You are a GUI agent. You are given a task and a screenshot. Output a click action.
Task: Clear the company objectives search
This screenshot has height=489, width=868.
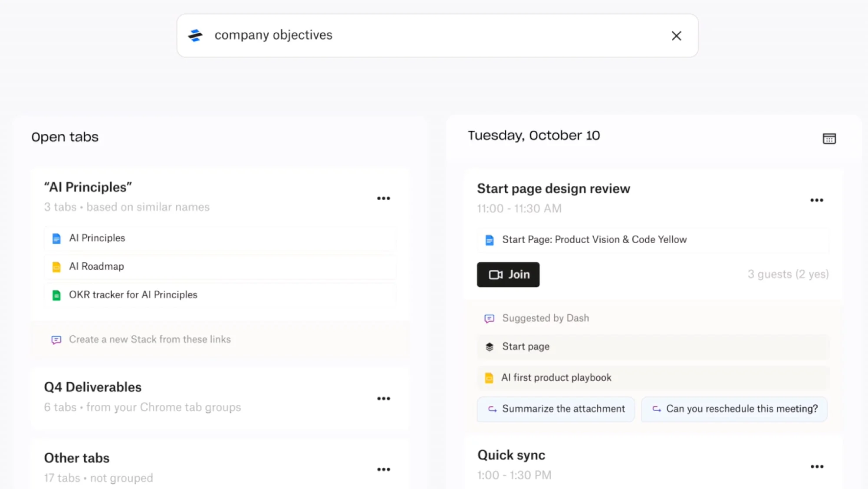[x=676, y=36]
